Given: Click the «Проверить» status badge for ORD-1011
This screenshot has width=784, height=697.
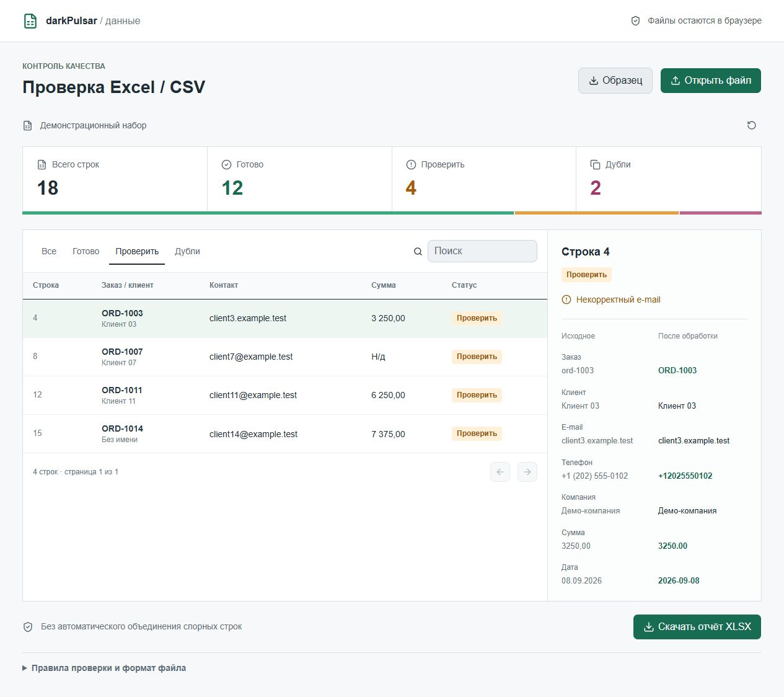Looking at the screenshot, I should 477,395.
